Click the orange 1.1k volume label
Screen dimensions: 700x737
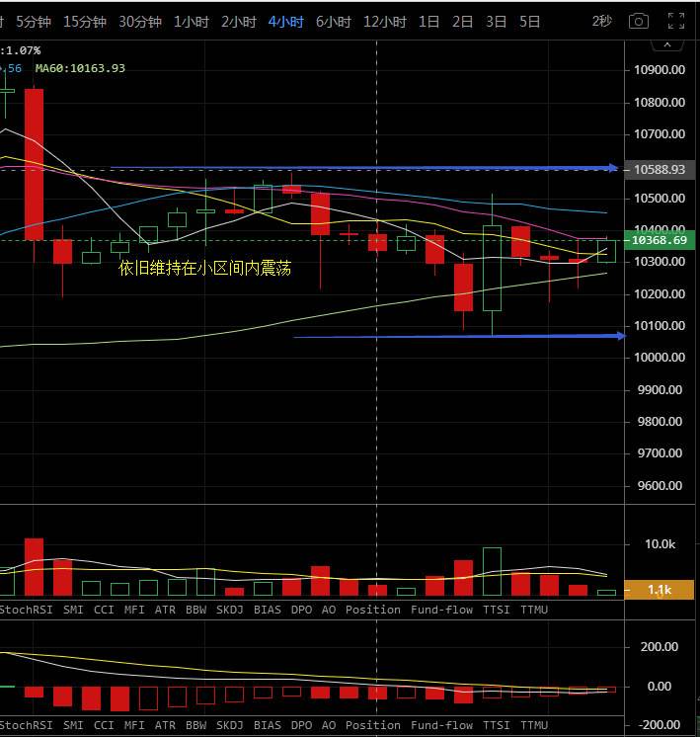(x=660, y=590)
